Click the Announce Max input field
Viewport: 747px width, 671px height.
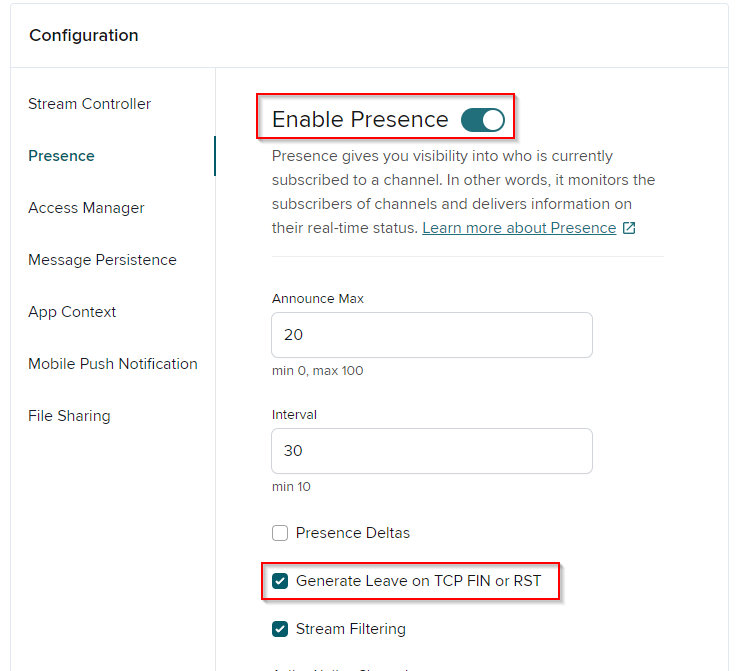point(431,335)
